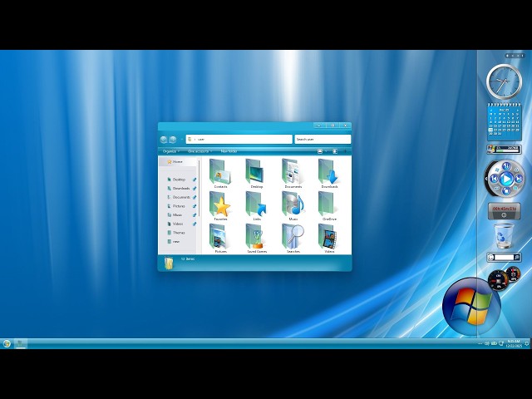Open the Desktop folder in file pane
This screenshot has height=399, width=532.
[x=257, y=174]
